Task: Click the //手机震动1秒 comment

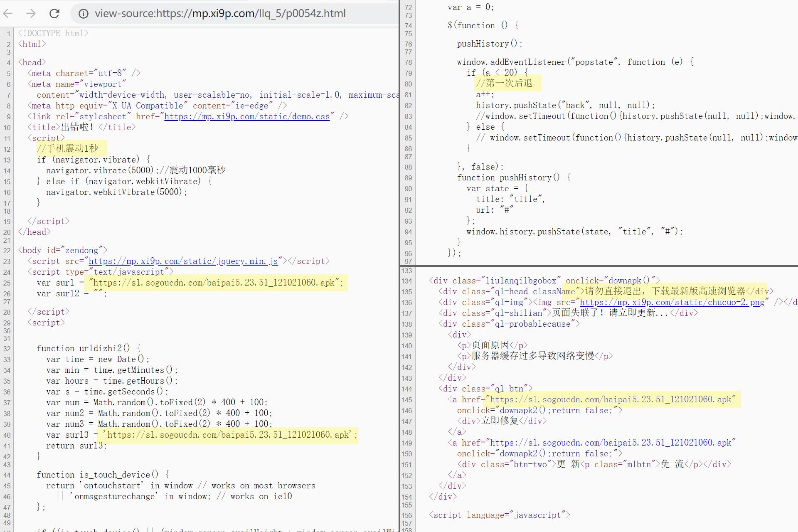Action: coord(68,148)
